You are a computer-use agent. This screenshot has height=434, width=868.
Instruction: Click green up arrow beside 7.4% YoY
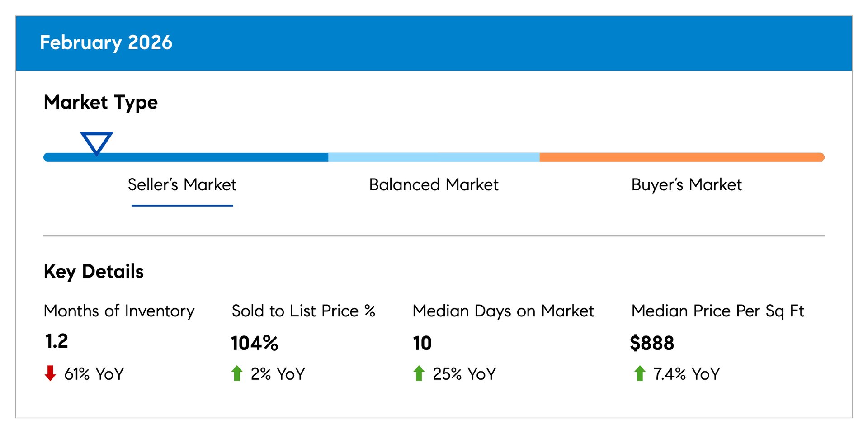pyautogui.click(x=640, y=373)
